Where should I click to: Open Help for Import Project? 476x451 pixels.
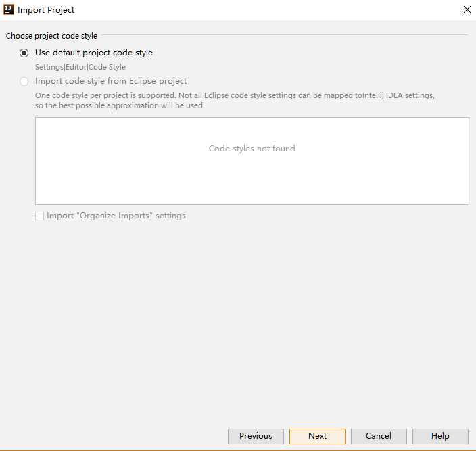(x=440, y=436)
